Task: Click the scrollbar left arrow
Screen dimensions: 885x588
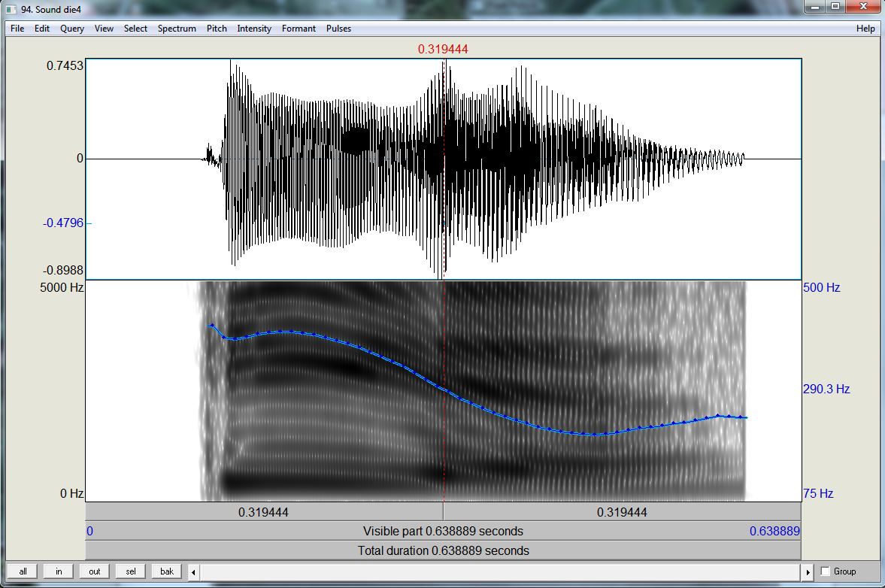Action: tap(193, 572)
